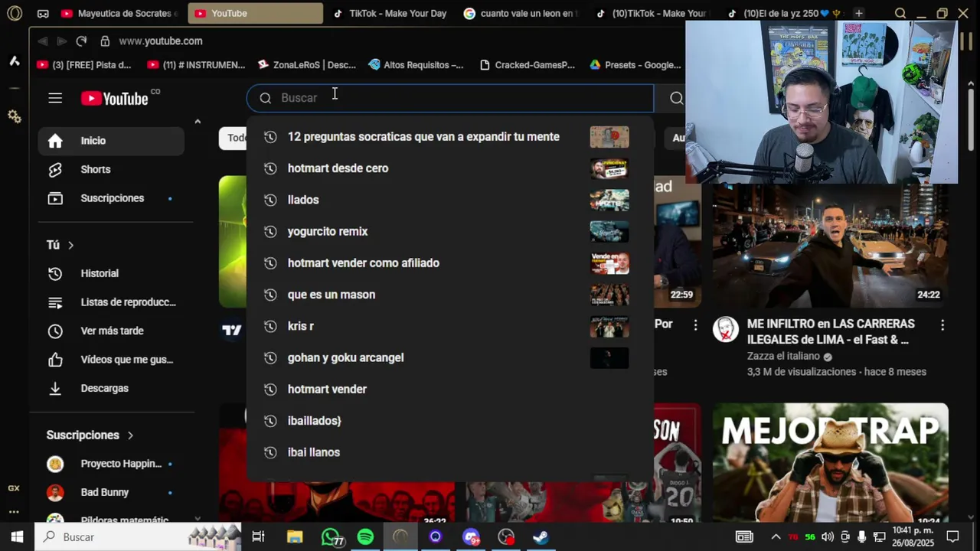Screen dimensions: 980x551
Task: Open the Zazza el italiano channel avatar
Action: point(725,329)
